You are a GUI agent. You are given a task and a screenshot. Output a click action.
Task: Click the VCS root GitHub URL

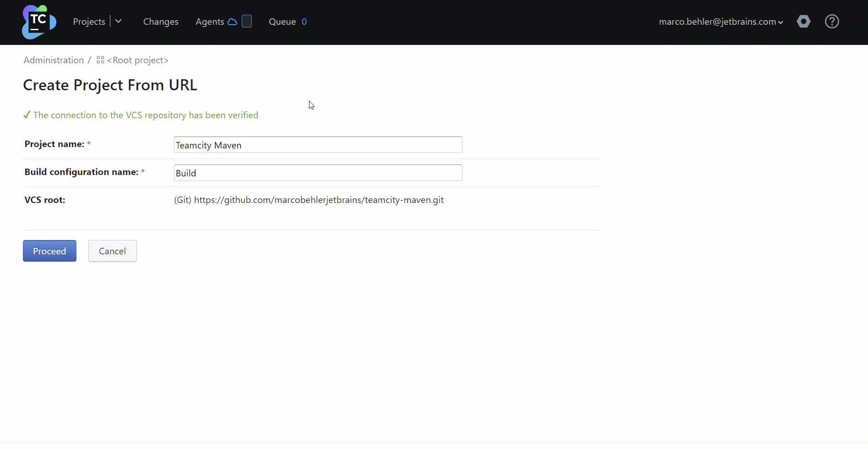coord(319,200)
